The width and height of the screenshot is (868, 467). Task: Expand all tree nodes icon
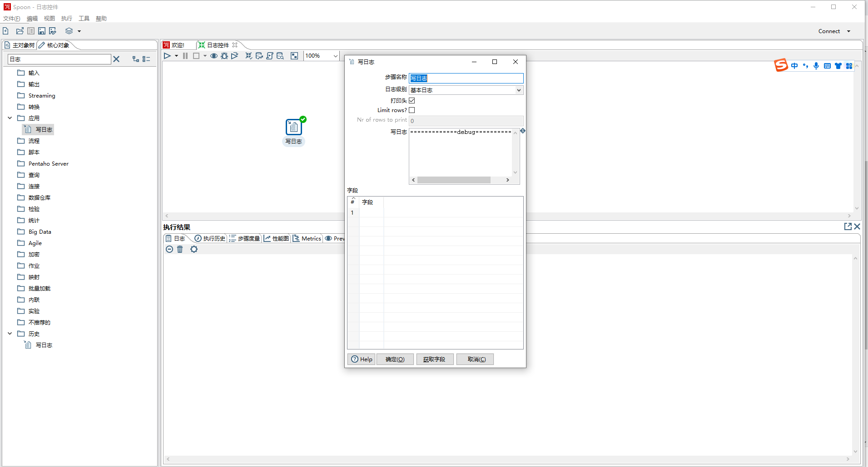(136, 59)
